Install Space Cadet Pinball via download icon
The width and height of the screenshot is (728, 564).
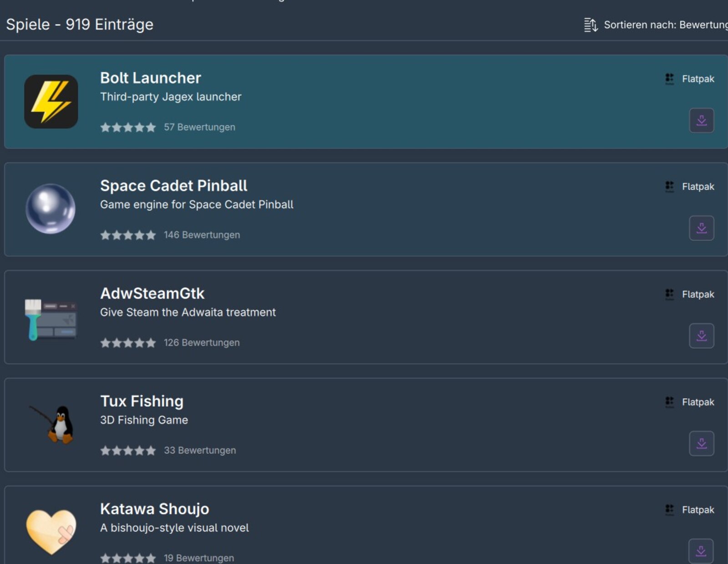pos(701,228)
